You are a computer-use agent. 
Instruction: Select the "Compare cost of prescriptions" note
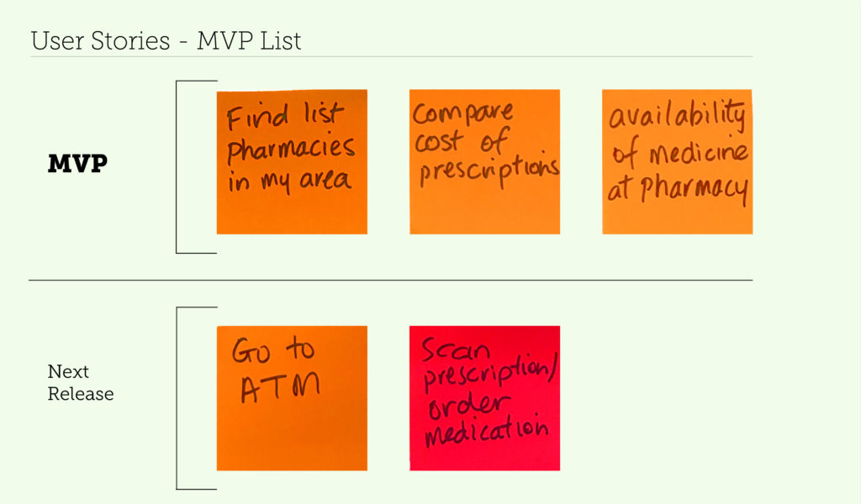point(484,161)
